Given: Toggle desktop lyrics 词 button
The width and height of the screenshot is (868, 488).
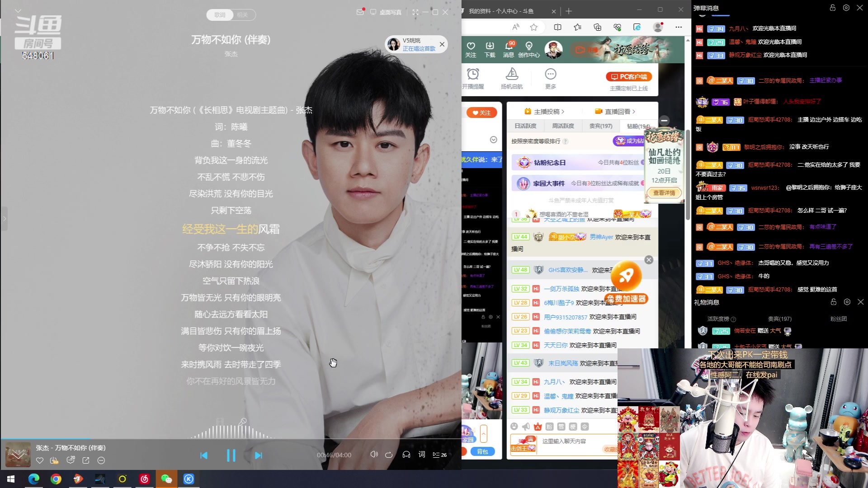Looking at the screenshot, I should 422,455.
